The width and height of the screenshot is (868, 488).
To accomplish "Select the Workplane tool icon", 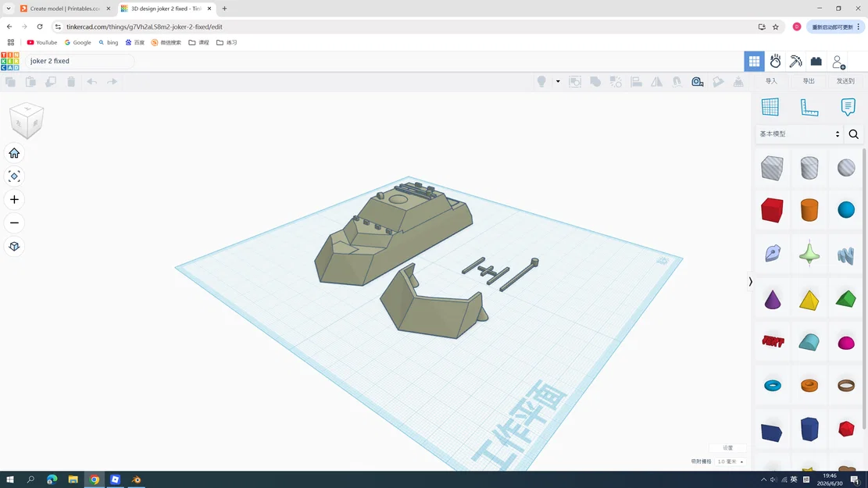I will pyautogui.click(x=770, y=107).
